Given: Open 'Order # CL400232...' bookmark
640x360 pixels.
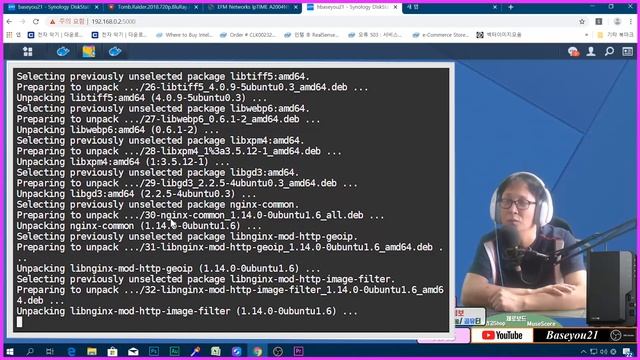Looking at the screenshot, I should 248,35.
